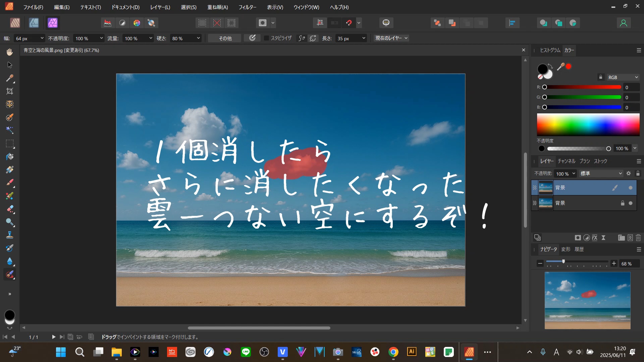
Task: Open the 現在のレイヤー target dropdown
Action: click(x=391, y=38)
